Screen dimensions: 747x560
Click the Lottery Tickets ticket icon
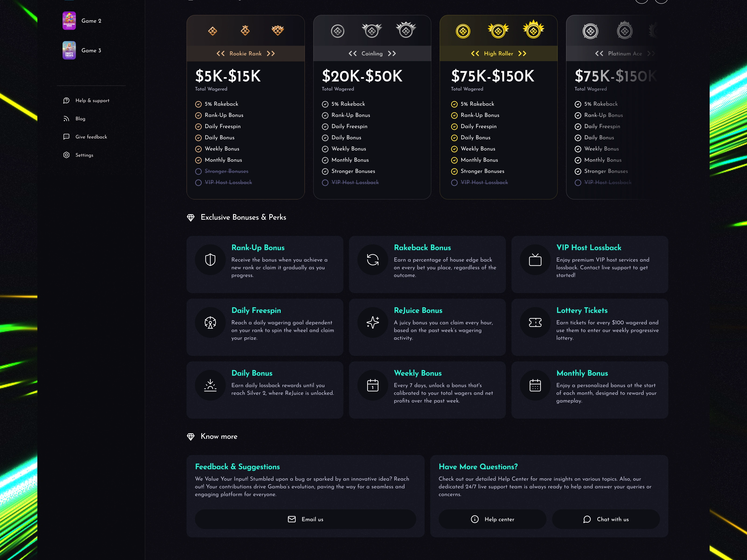535,322
